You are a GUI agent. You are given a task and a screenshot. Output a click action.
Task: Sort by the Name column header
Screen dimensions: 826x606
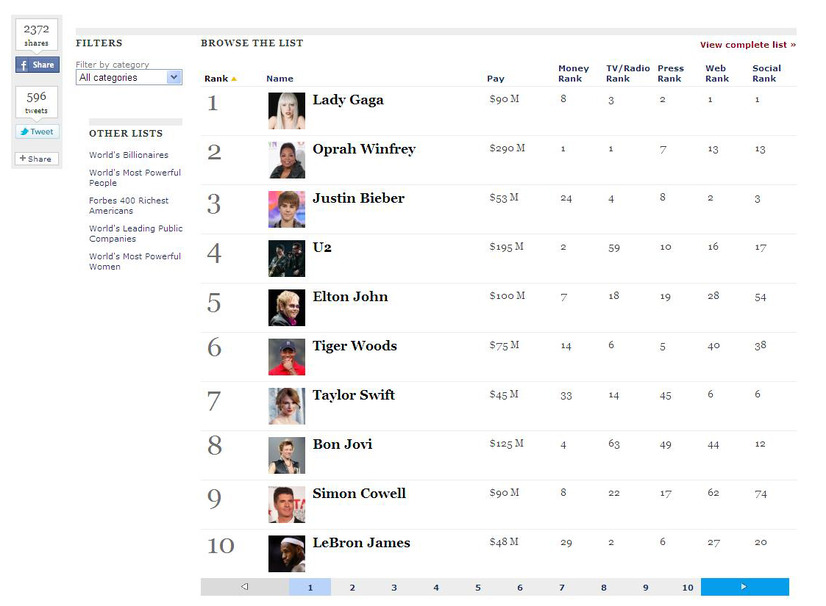[x=280, y=79]
